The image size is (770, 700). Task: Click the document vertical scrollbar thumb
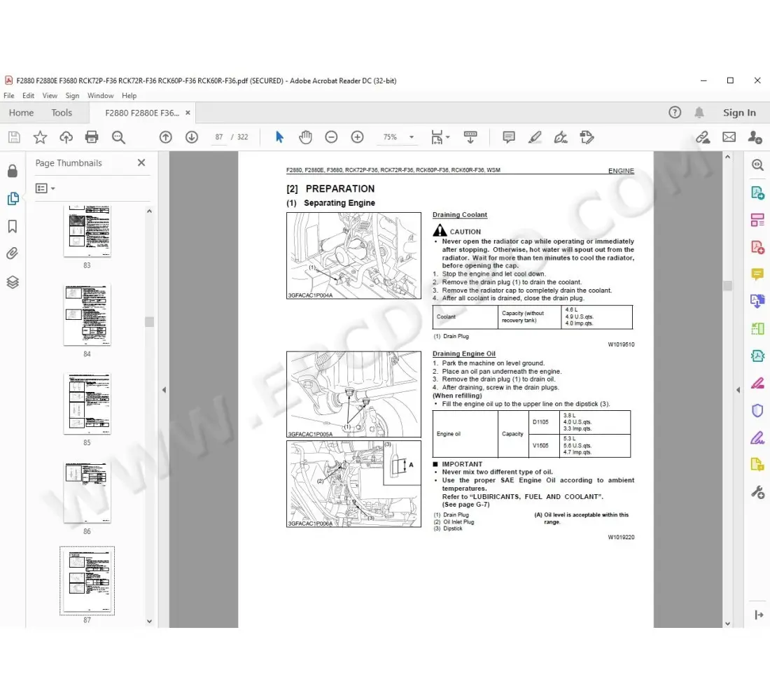[728, 286]
